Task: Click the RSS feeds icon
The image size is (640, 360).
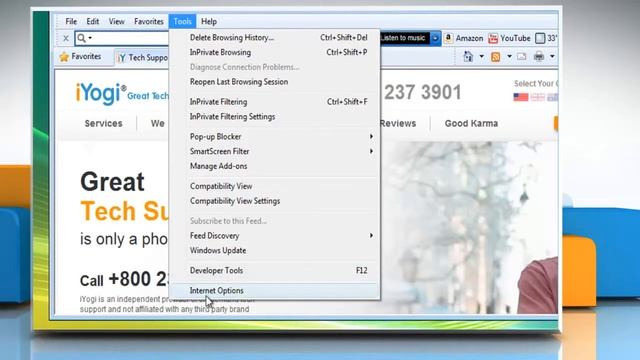Action: (x=496, y=57)
